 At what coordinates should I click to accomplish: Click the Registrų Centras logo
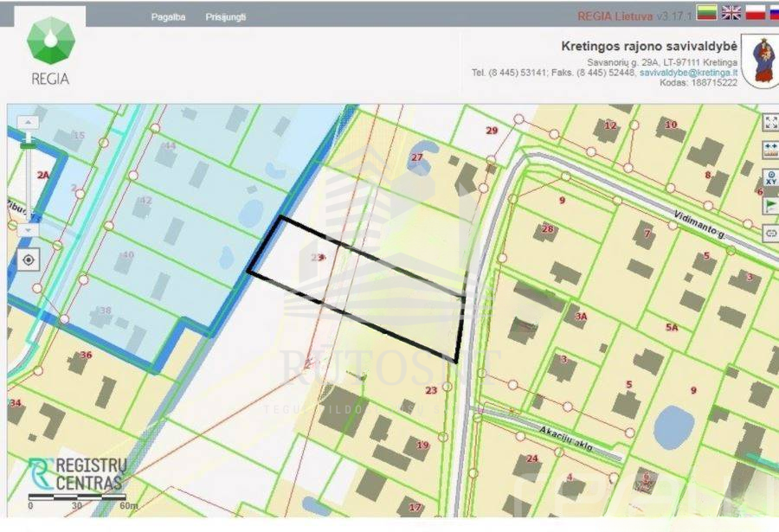pyautogui.click(x=78, y=474)
